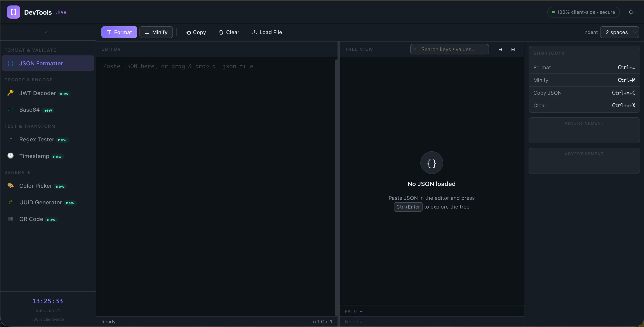Viewport: 644px width, 327px height.
Task: Open the Indent 2 spaces dropdown
Action: (620, 32)
